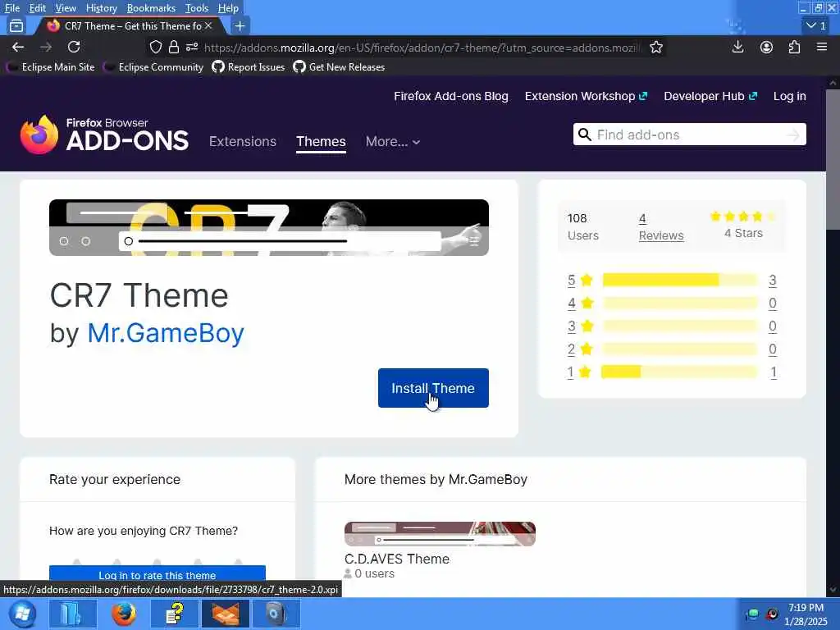Submit search with the arrow button

(793, 135)
